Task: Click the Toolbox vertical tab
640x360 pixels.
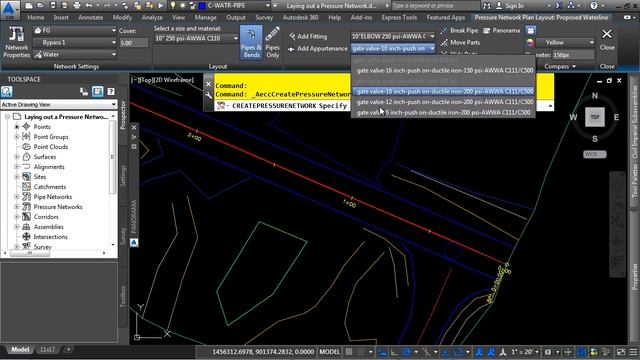Action: click(x=123, y=296)
